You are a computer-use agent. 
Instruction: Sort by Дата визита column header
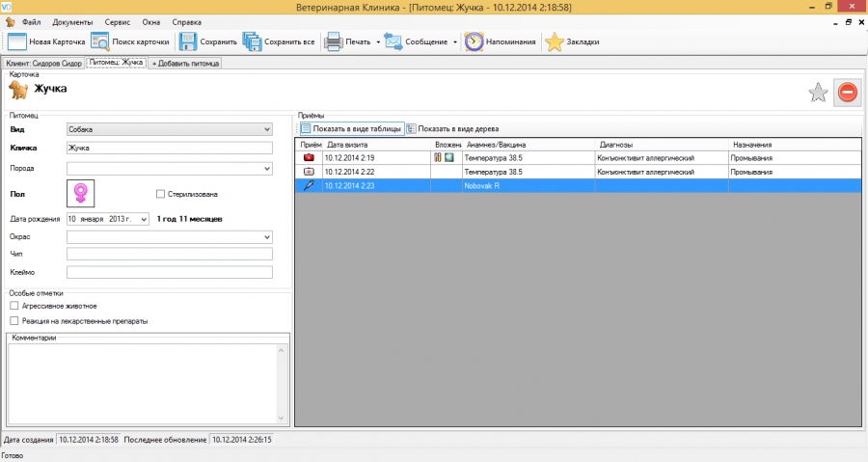pyautogui.click(x=376, y=145)
